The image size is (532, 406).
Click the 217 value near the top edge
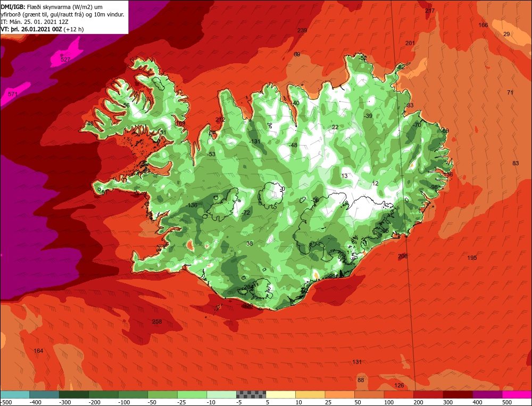[x=430, y=11]
